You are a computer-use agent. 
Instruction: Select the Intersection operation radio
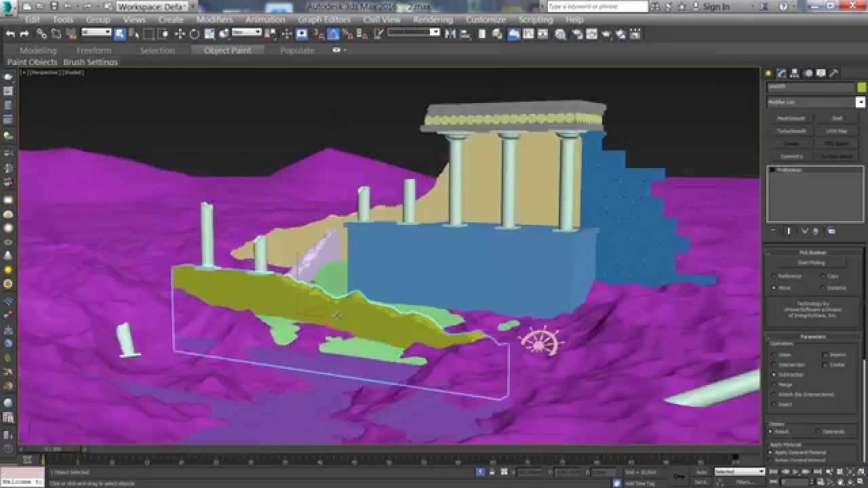click(774, 365)
